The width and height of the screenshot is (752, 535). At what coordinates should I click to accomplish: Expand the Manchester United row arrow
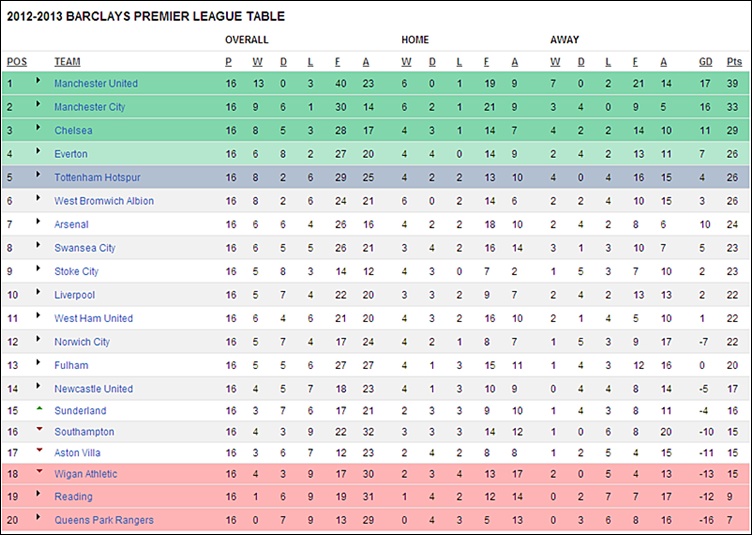[x=38, y=81]
